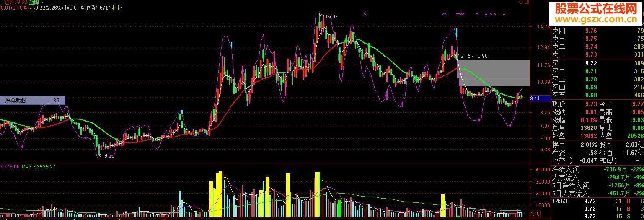Click the X10 volume scale indicator
The image size is (644, 220).
click(535, 214)
